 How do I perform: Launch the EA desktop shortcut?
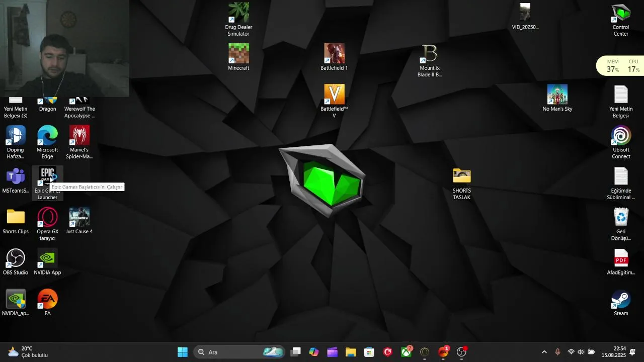click(47, 303)
